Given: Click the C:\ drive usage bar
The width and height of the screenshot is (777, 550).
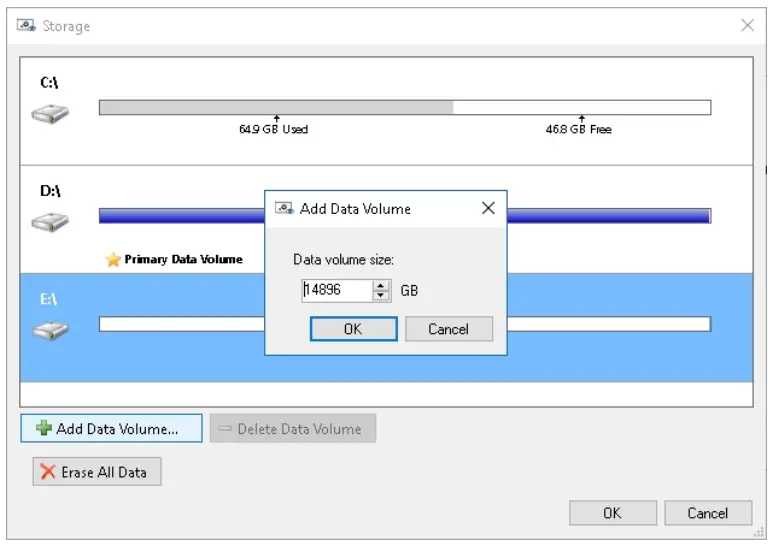Looking at the screenshot, I should tap(404, 107).
